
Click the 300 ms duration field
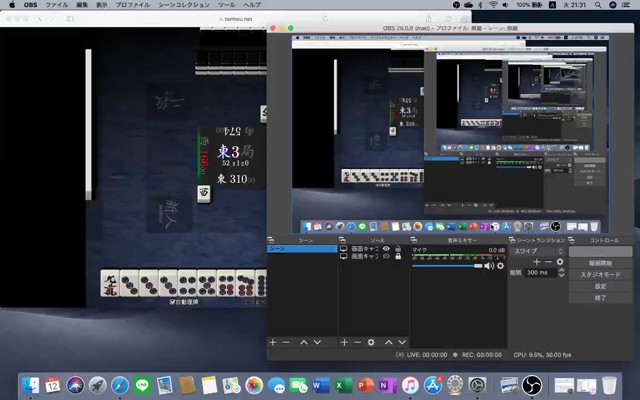[540, 272]
